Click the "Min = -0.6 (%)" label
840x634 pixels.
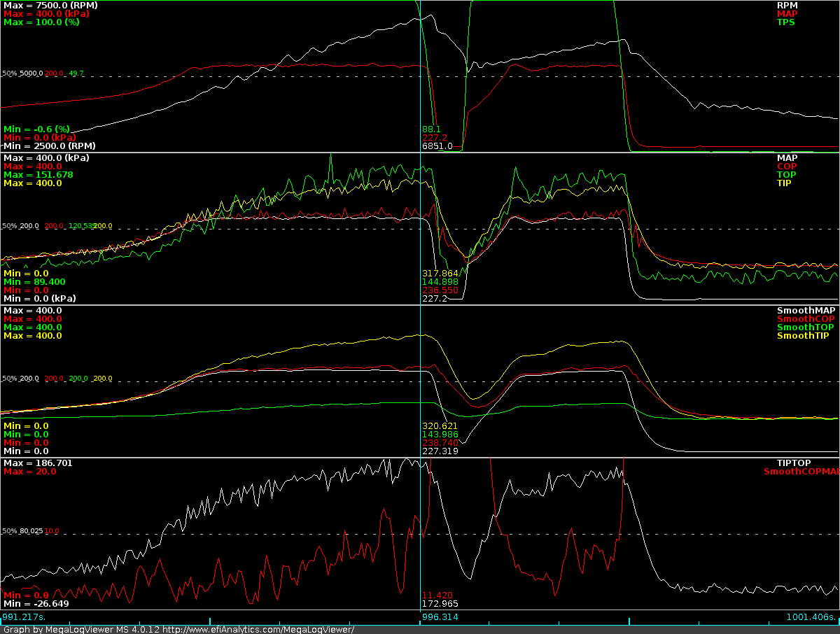[x=36, y=129]
